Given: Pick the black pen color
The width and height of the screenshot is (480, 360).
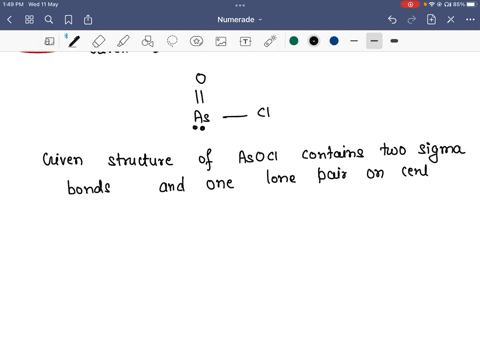Looking at the screenshot, I should point(314,41).
